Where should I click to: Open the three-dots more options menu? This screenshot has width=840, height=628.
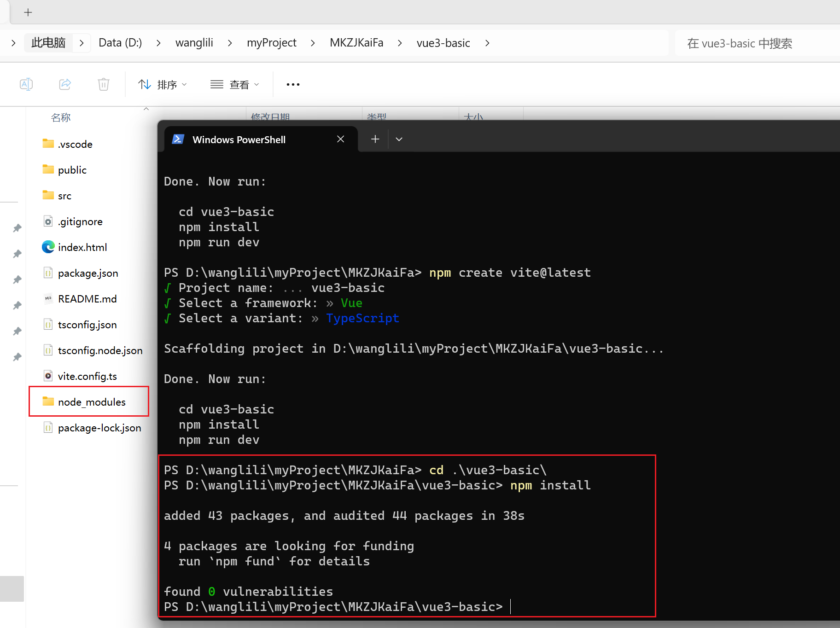click(293, 84)
